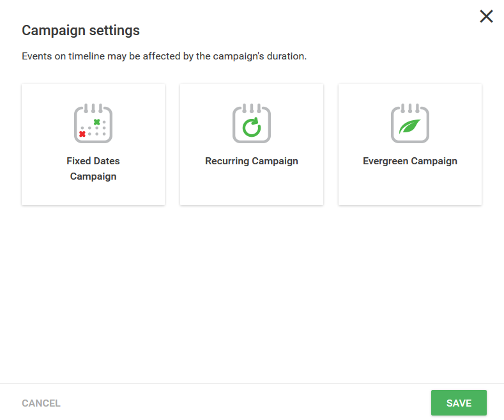Click the "Recurring Campaign" label text
Image resolution: width=504 pixels, height=420 pixels.
(252, 161)
